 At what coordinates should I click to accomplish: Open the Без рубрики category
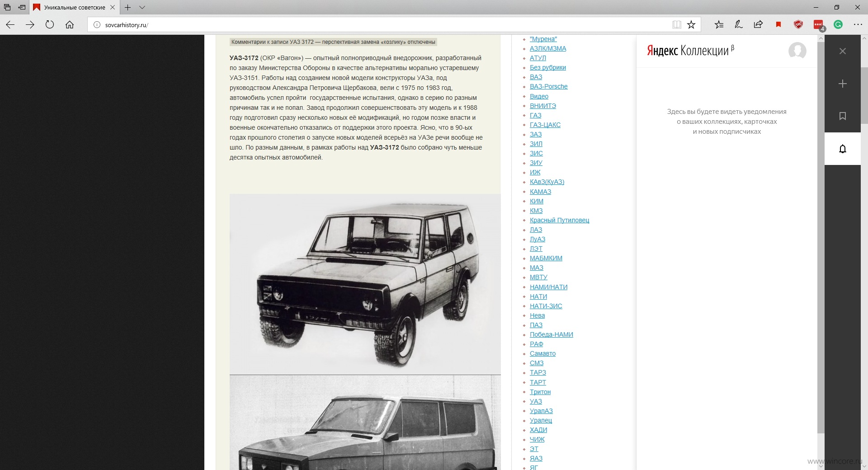[548, 67]
